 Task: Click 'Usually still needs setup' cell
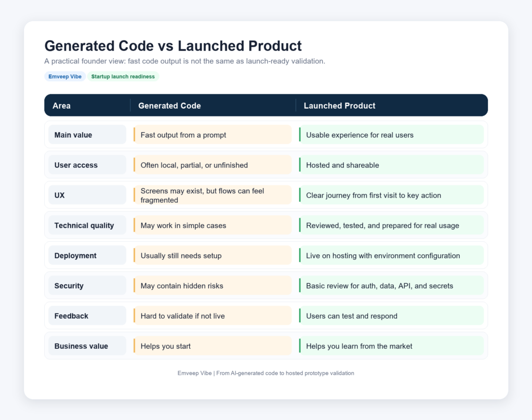pos(212,256)
